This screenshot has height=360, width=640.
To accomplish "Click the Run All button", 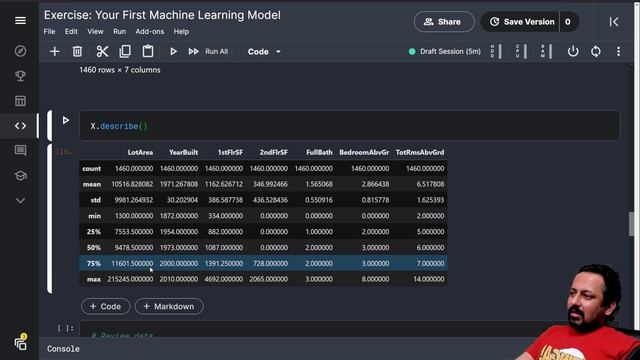I will (209, 51).
